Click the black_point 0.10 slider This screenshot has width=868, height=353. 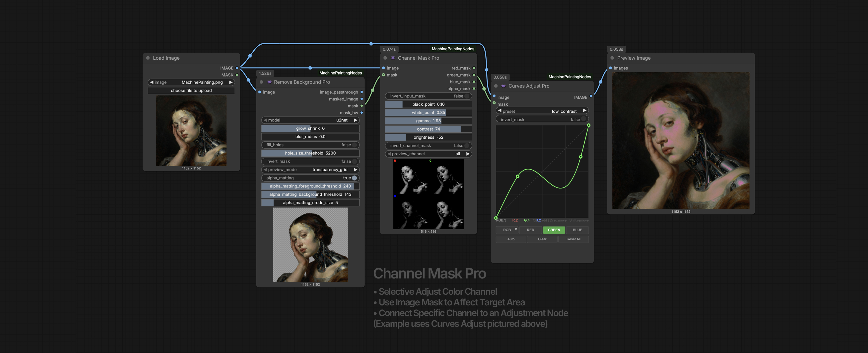pyautogui.click(x=428, y=104)
